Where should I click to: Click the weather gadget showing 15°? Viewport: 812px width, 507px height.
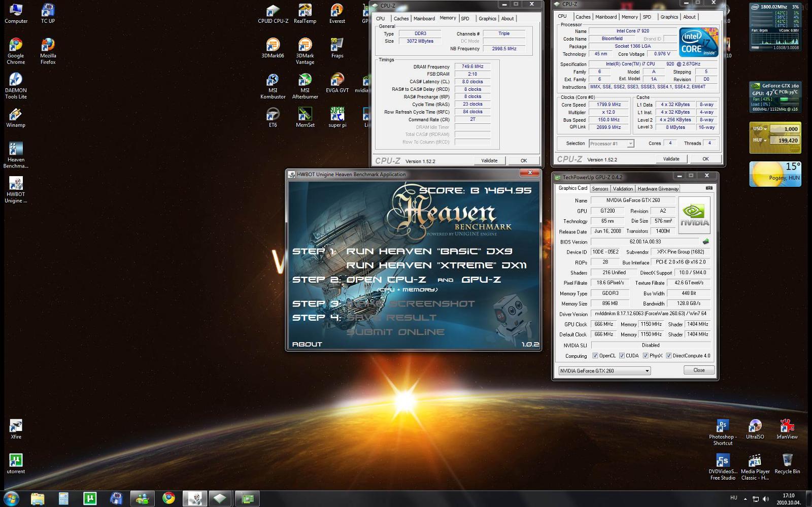775,174
